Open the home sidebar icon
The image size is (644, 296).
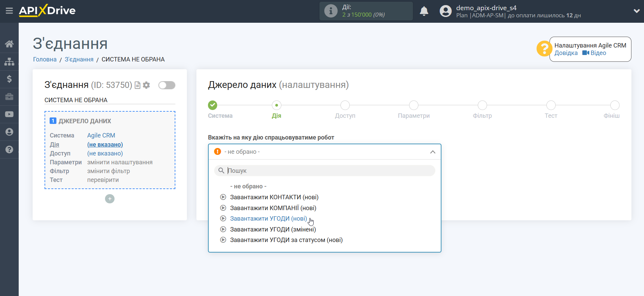coord(9,44)
